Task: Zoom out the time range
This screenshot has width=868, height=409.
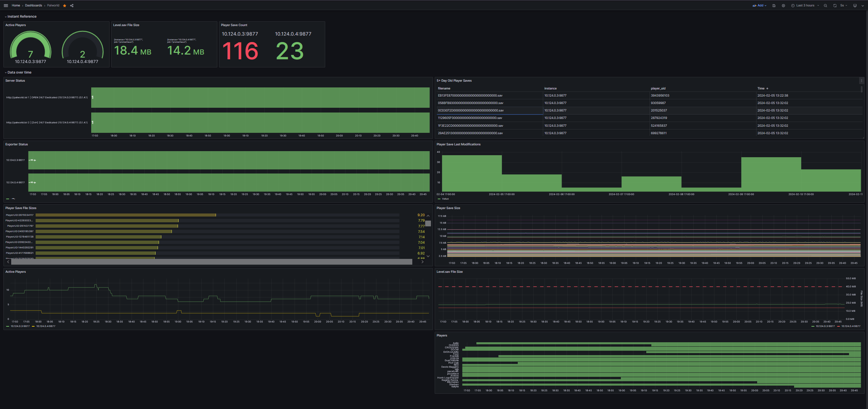Action: 825,5
